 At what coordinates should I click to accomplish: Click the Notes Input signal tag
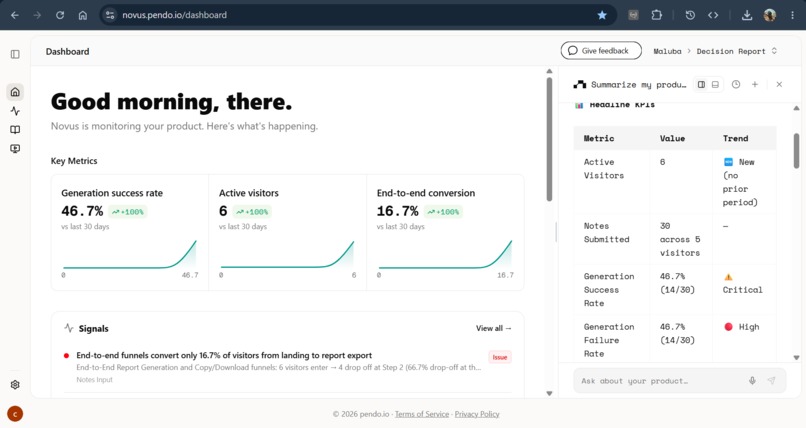click(94, 380)
